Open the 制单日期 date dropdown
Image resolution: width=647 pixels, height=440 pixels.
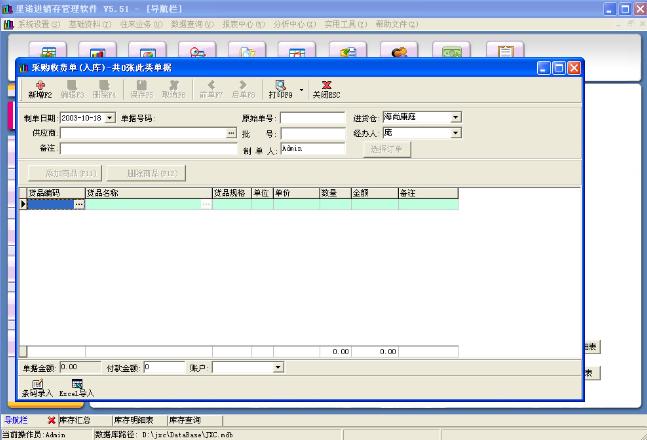[x=111, y=118]
